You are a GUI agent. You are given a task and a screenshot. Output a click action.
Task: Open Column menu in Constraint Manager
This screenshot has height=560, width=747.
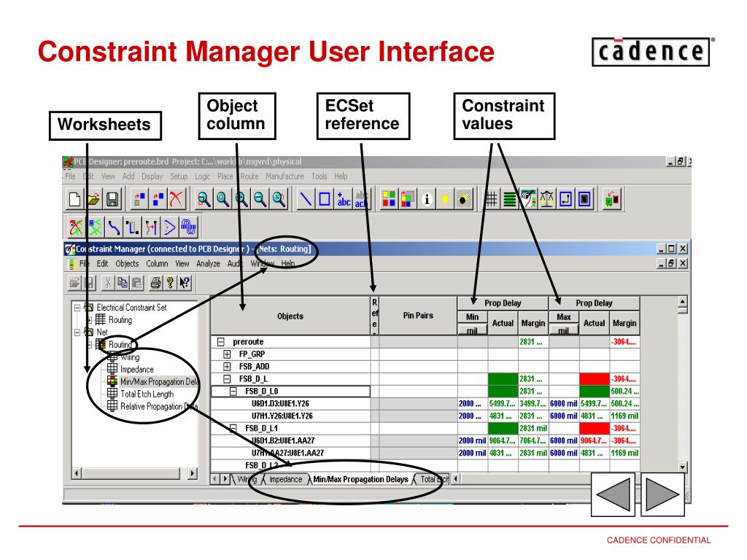[157, 264]
